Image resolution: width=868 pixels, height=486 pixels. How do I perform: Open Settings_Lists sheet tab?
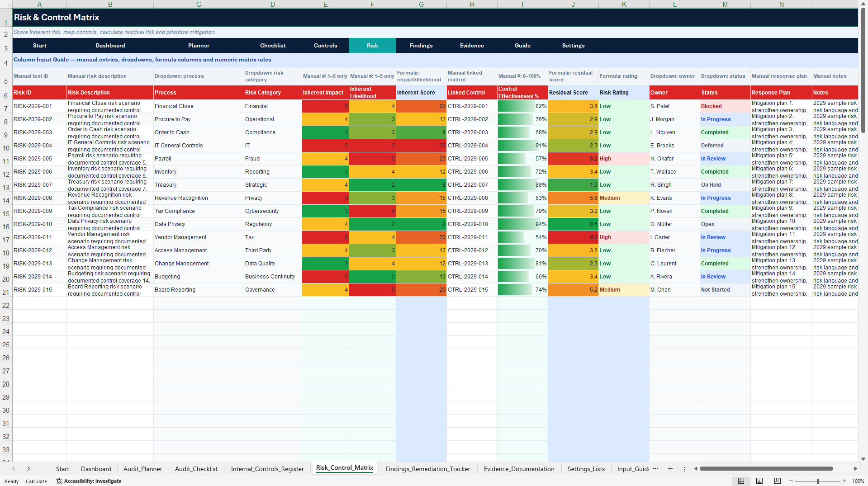586,469
